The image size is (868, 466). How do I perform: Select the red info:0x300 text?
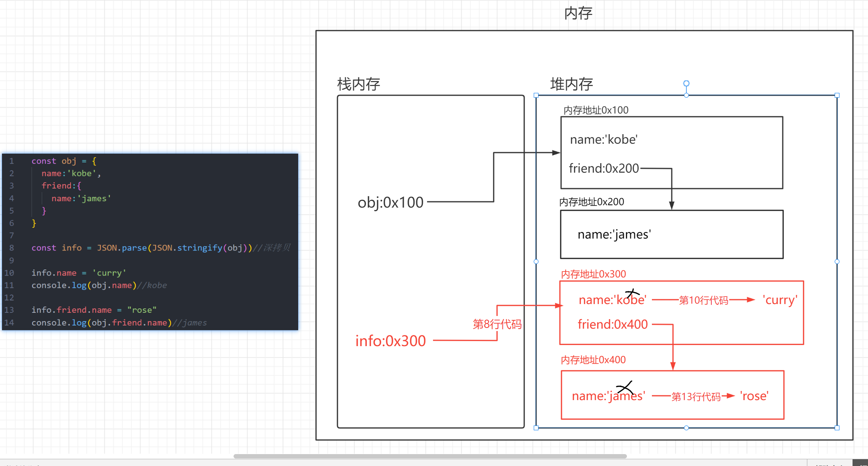pyautogui.click(x=391, y=341)
